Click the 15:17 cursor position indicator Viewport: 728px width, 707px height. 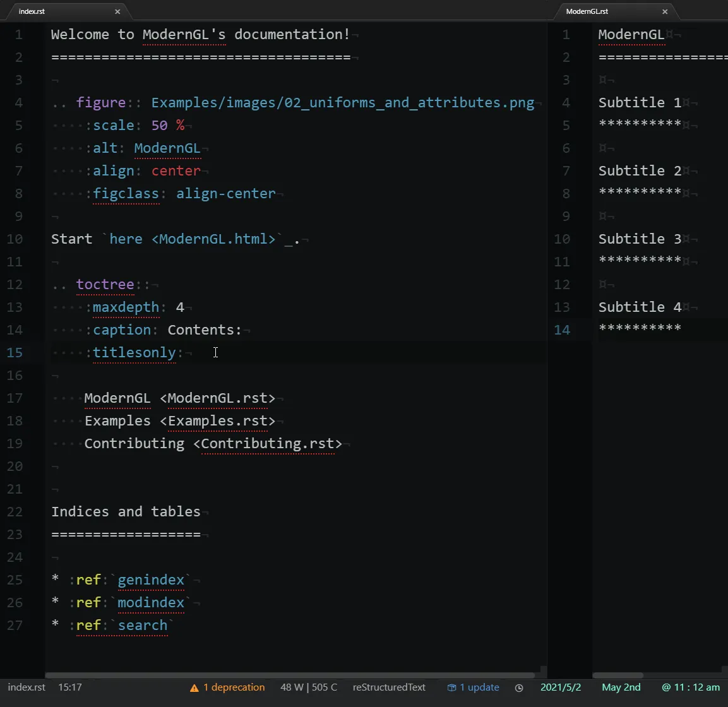tap(70, 687)
